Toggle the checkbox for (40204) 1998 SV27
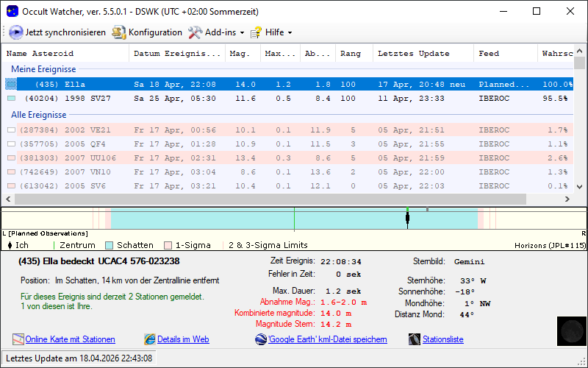Screen dimensions: 588x368 [x=12, y=99]
